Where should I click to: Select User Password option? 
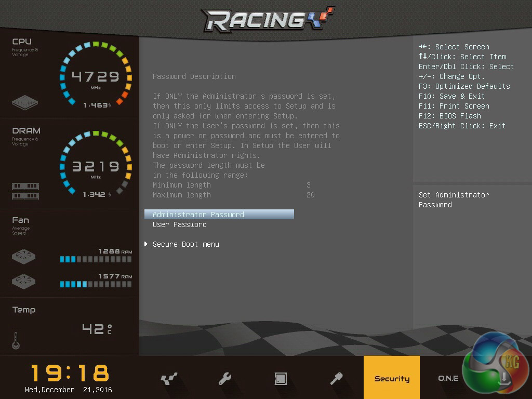[x=180, y=224]
